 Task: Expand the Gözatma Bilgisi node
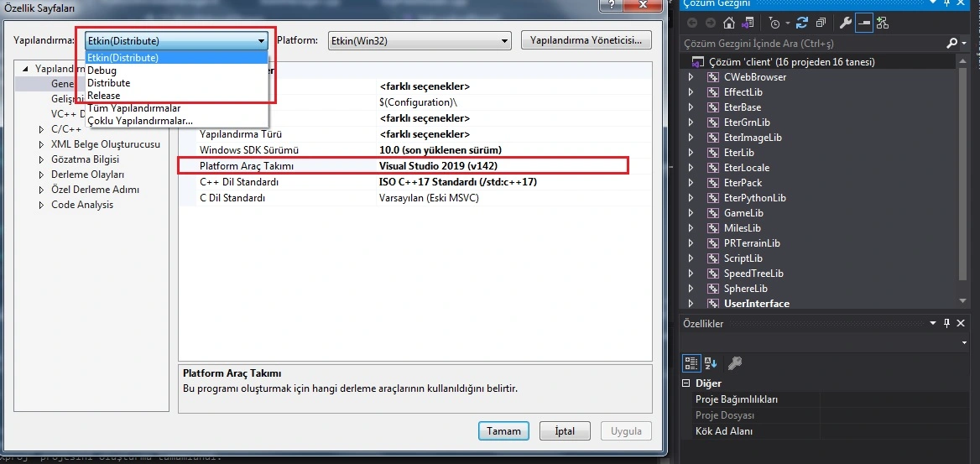pyautogui.click(x=42, y=159)
